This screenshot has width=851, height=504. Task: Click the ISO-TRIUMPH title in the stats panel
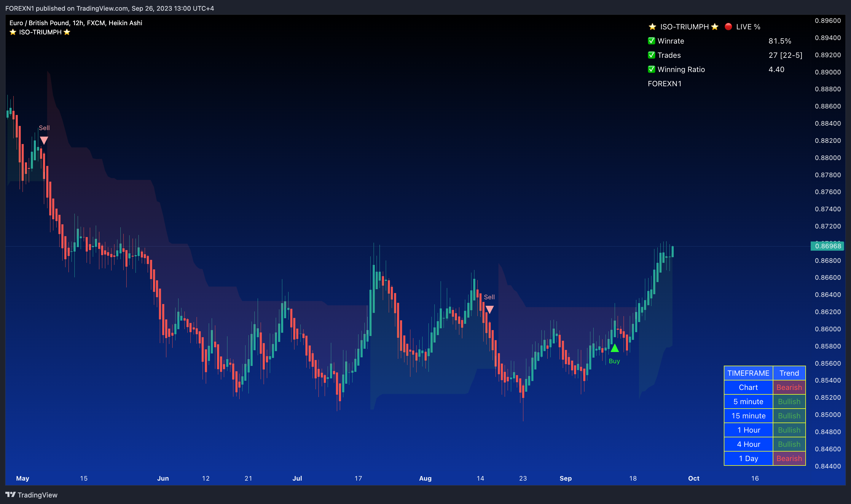pyautogui.click(x=684, y=26)
